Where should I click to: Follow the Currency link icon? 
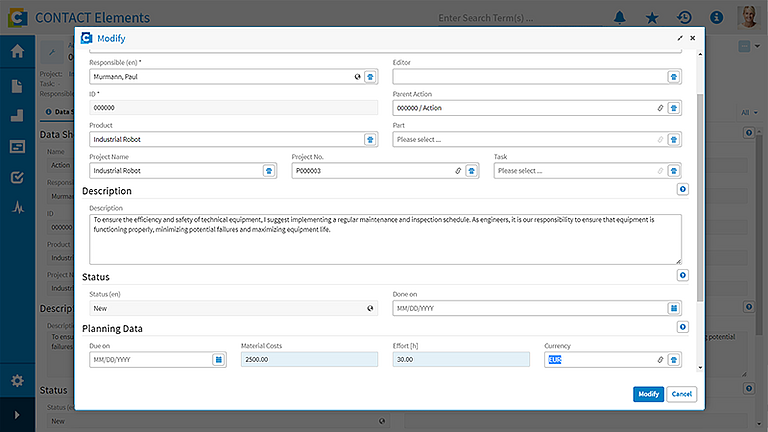pos(660,360)
